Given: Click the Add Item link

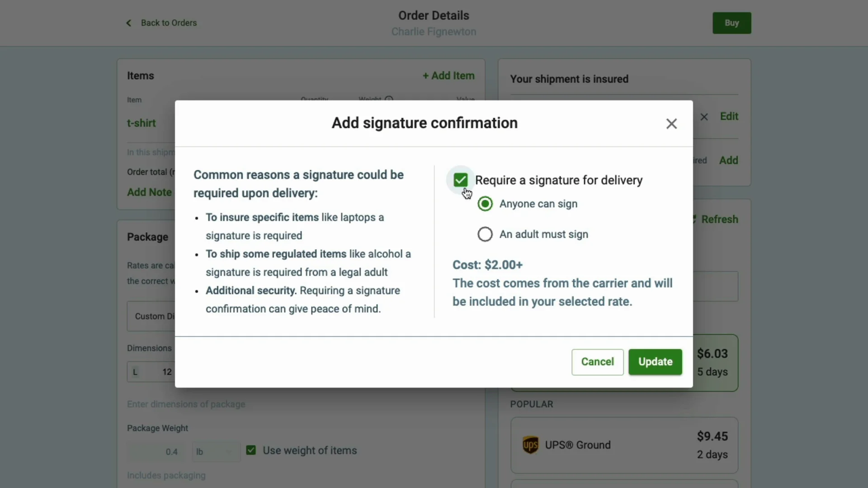Looking at the screenshot, I should pyautogui.click(x=448, y=76).
